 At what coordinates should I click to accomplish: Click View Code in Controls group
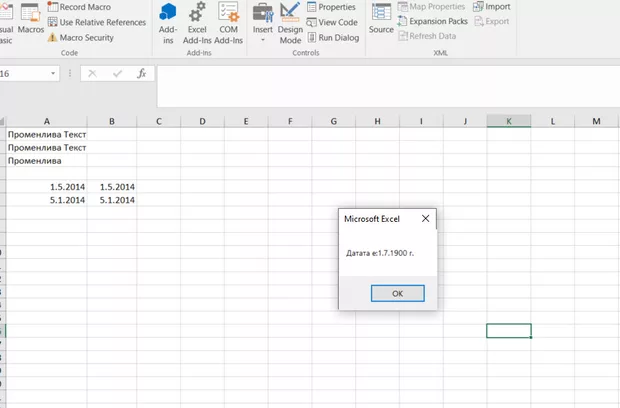331,22
